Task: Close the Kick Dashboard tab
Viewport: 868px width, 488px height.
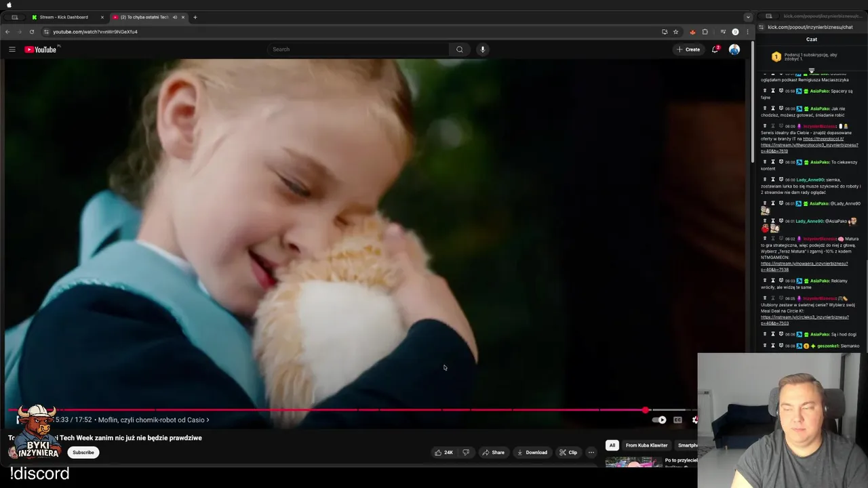Action: coord(102,17)
